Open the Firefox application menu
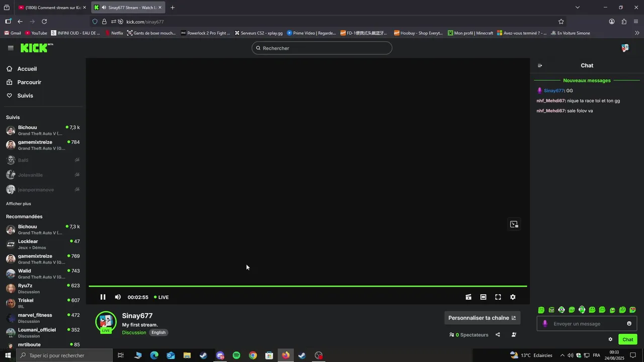 [x=636, y=22]
